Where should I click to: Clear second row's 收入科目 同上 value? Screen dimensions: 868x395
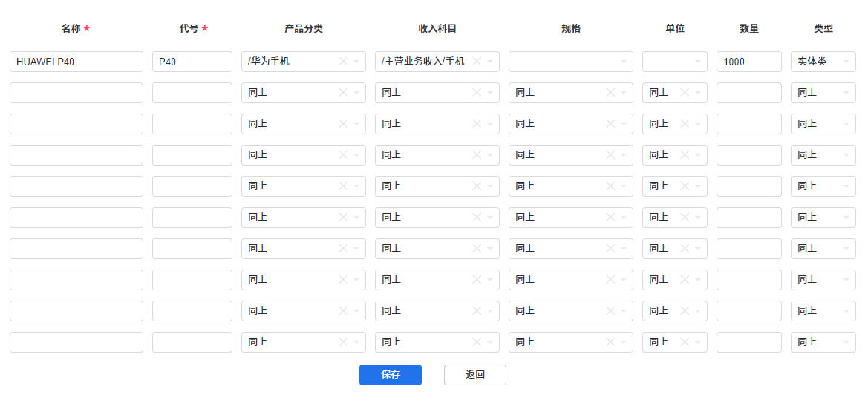[477, 93]
